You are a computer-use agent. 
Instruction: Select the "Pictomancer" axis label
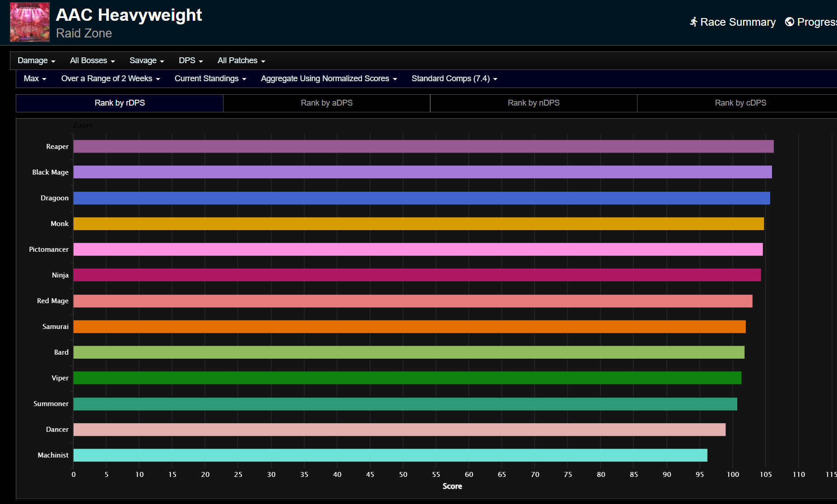(x=49, y=250)
